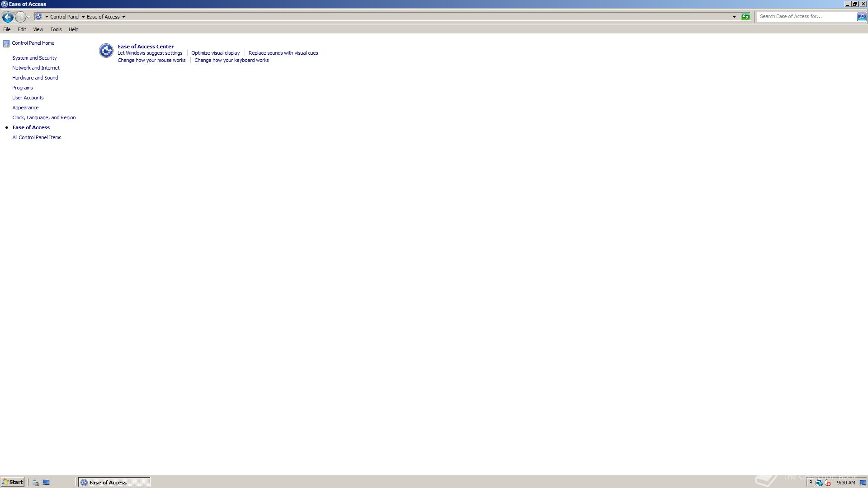The height and width of the screenshot is (488, 868).
Task: Click the network tray icon
Action: point(819,483)
